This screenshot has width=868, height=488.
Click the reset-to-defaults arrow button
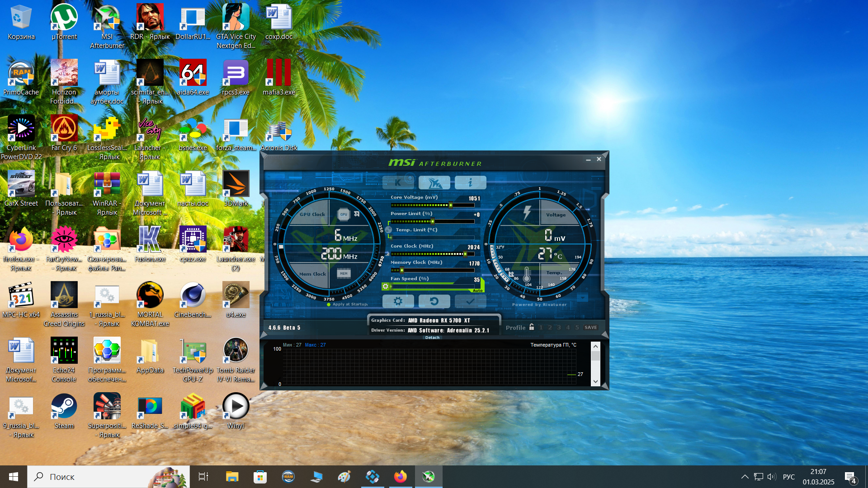point(434,301)
